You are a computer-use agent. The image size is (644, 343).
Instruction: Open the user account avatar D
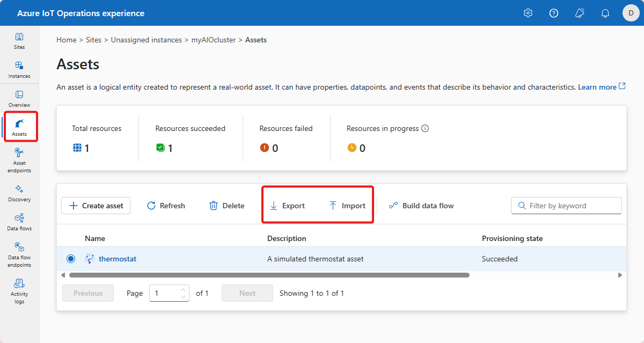coord(631,13)
